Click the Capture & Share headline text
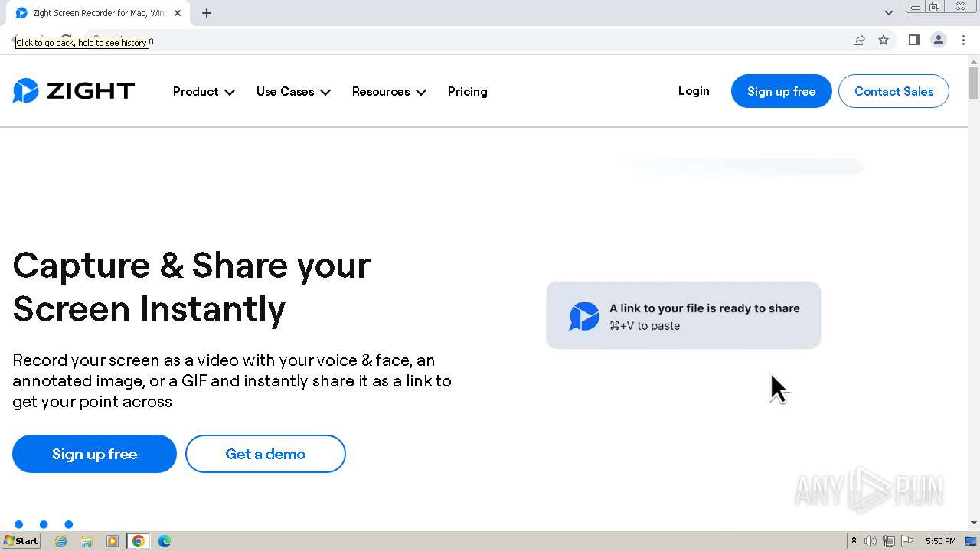980x551 pixels. pyautogui.click(x=191, y=287)
